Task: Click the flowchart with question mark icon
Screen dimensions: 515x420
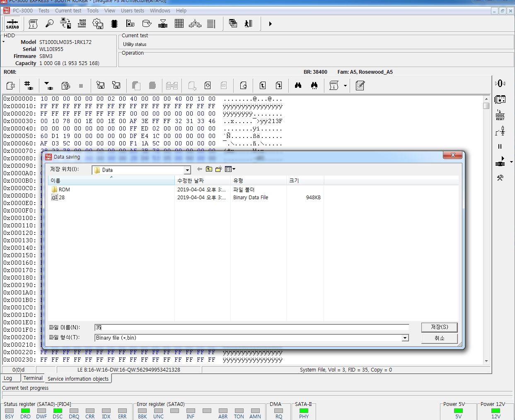Action: (195, 24)
